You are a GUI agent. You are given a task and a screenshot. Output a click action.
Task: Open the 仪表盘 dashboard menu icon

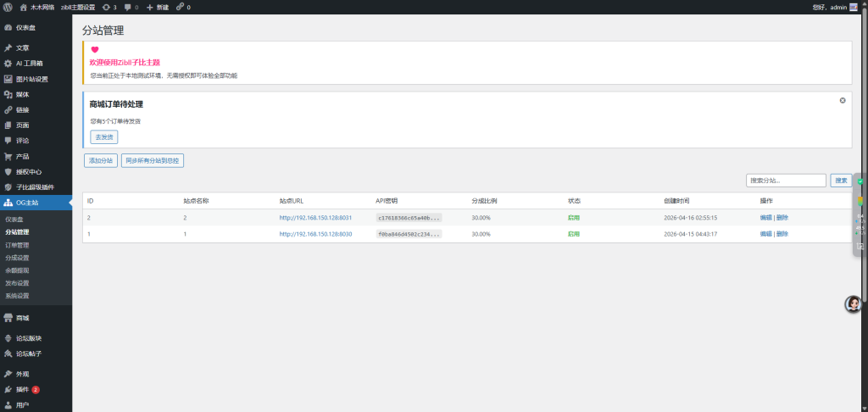[8, 28]
